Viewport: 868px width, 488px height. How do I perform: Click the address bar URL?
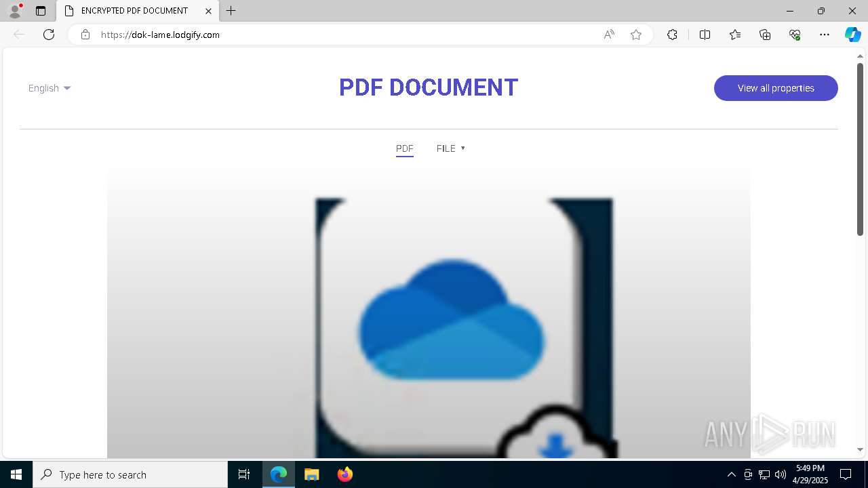click(x=160, y=35)
